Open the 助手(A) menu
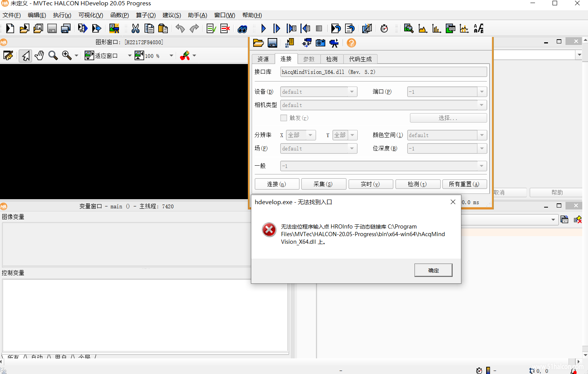Image resolution: width=588 pixels, height=374 pixels. 198,15
